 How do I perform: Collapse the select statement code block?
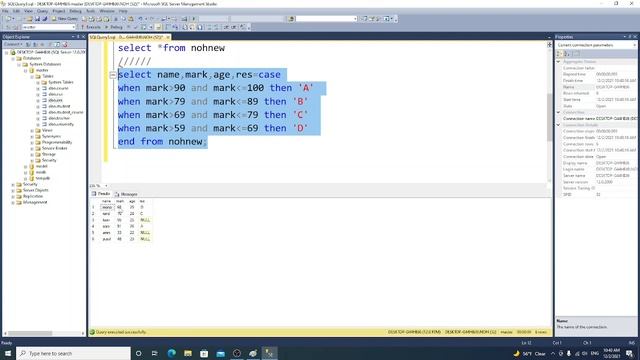pos(113,75)
